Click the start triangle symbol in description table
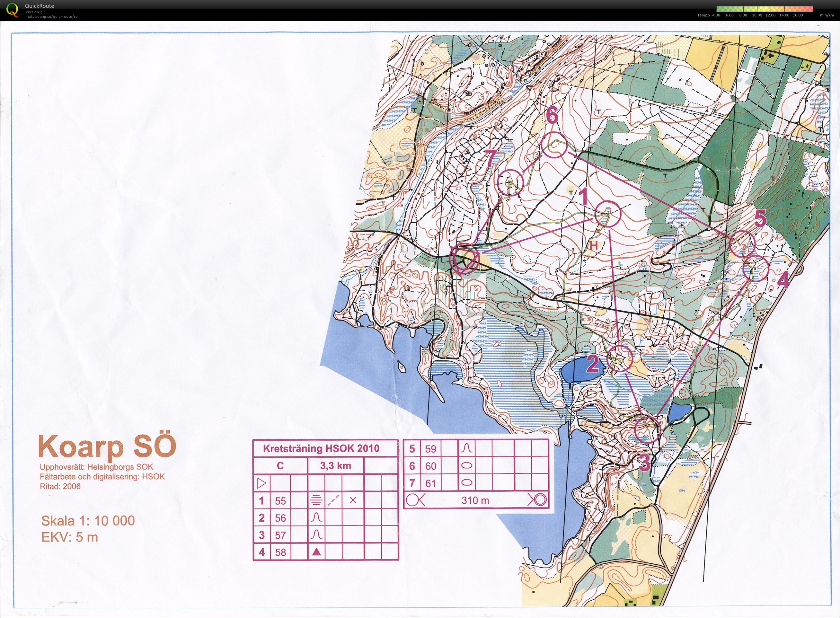The height and width of the screenshot is (618, 840). (262, 483)
